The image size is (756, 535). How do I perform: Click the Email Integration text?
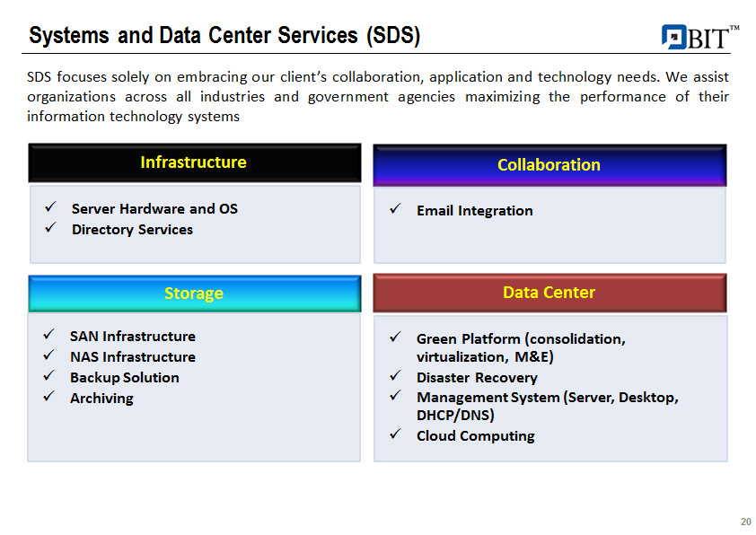click(474, 210)
